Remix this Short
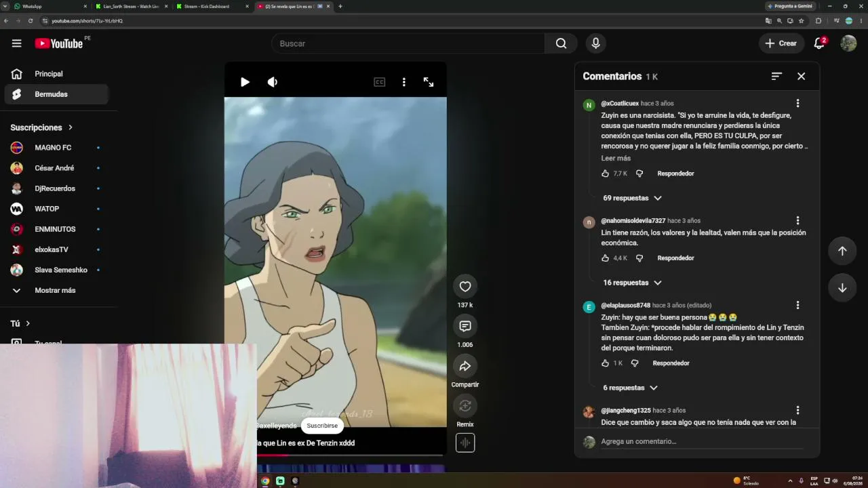This screenshot has height=488, width=868. point(465,405)
